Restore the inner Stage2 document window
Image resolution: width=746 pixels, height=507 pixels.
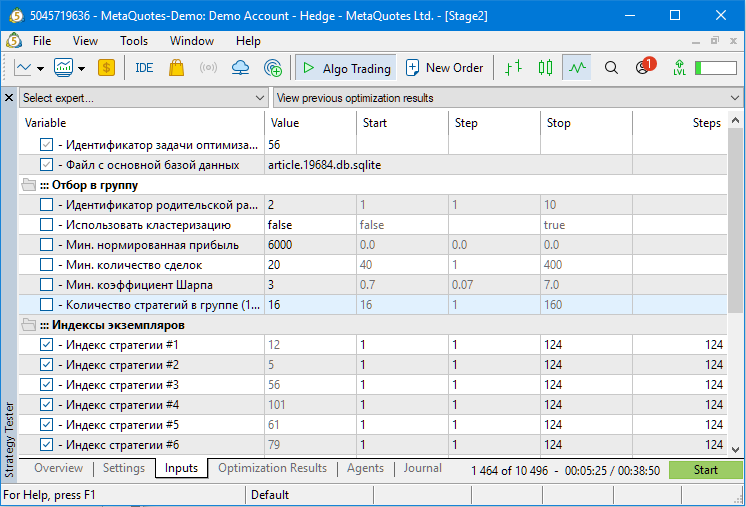pos(715,41)
